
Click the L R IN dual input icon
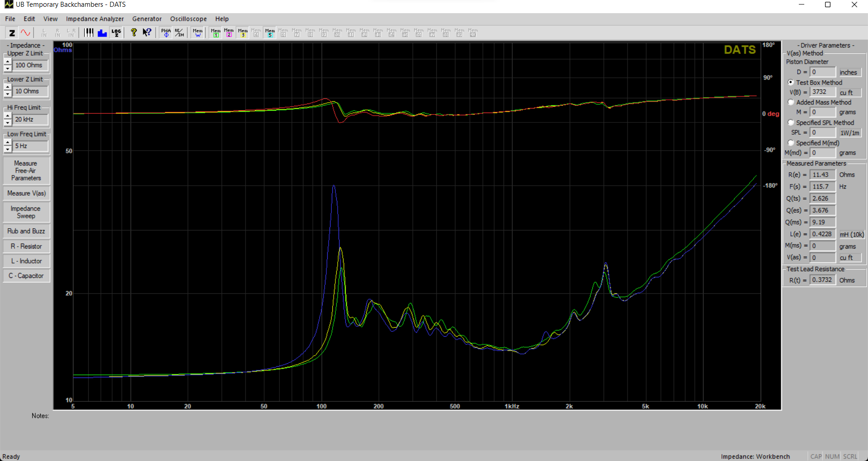[71, 33]
